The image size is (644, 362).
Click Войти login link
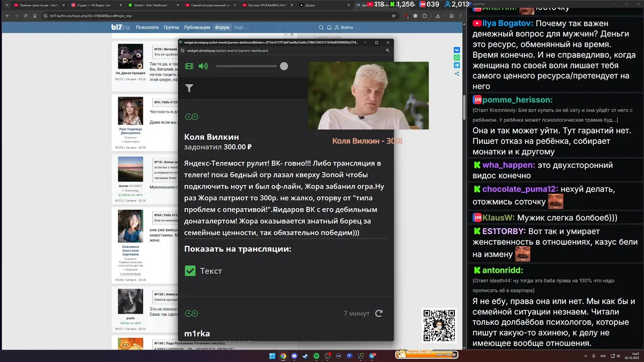click(x=344, y=27)
